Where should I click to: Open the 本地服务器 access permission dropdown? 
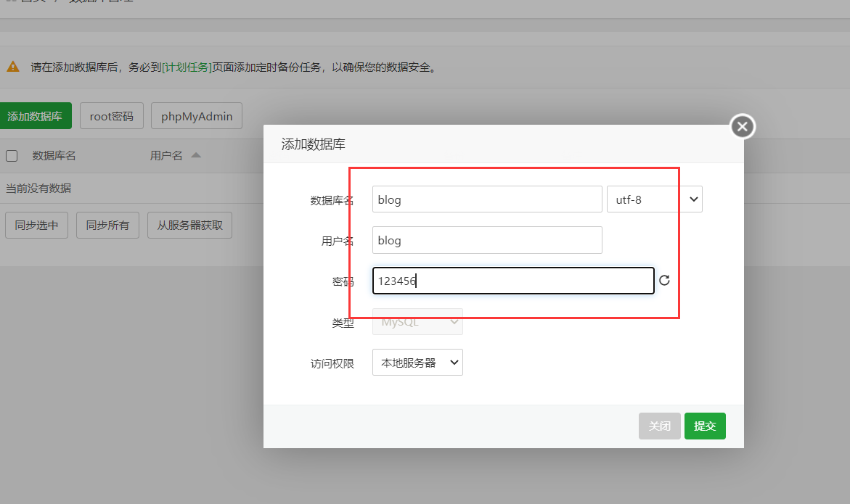pyautogui.click(x=417, y=362)
